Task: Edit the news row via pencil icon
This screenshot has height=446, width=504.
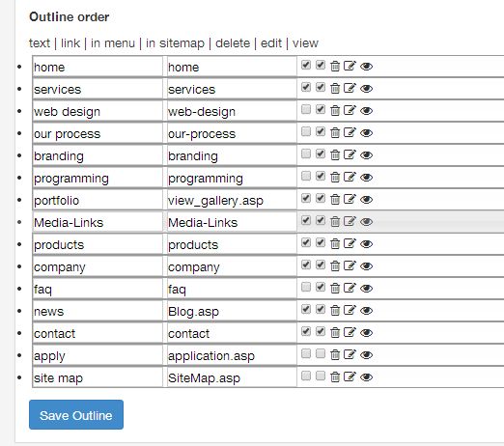Action: [x=350, y=310]
